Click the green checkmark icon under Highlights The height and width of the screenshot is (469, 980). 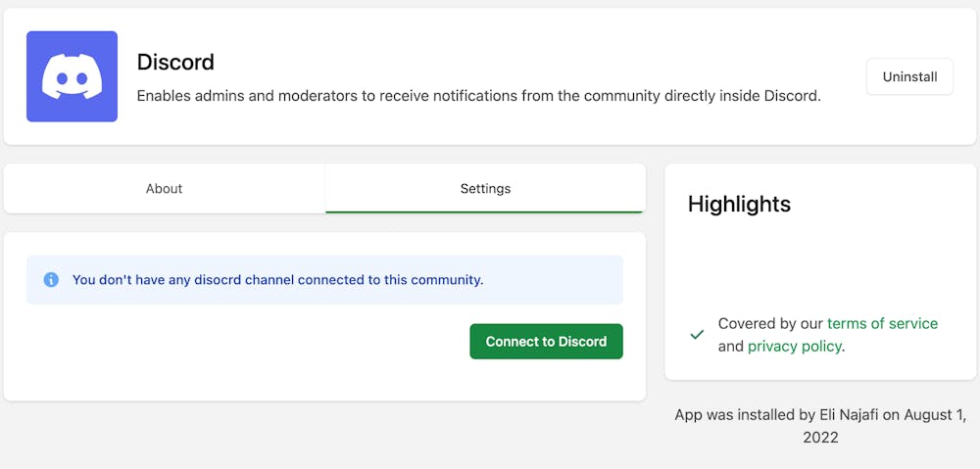click(x=697, y=334)
